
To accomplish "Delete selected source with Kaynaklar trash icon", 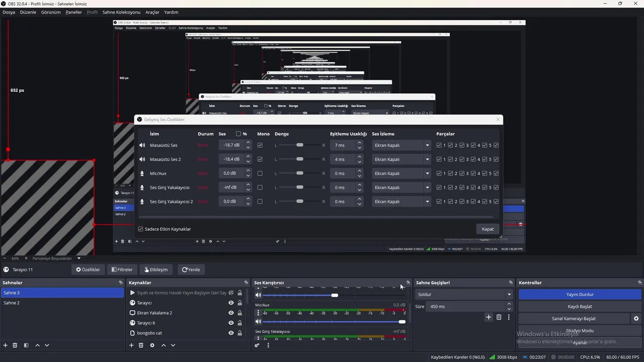I will 141,345.
